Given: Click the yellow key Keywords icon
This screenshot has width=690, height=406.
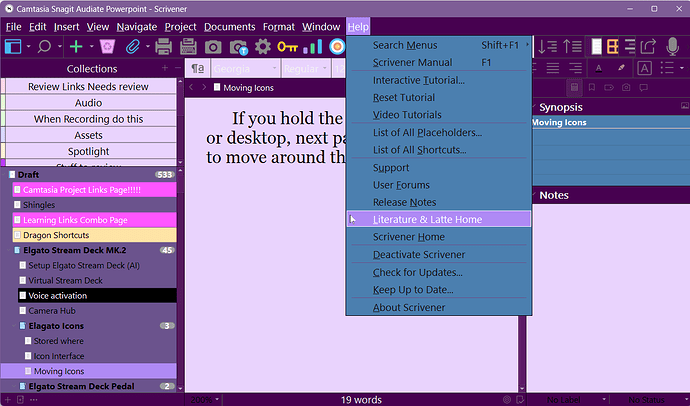Looking at the screenshot, I should tap(287, 46).
